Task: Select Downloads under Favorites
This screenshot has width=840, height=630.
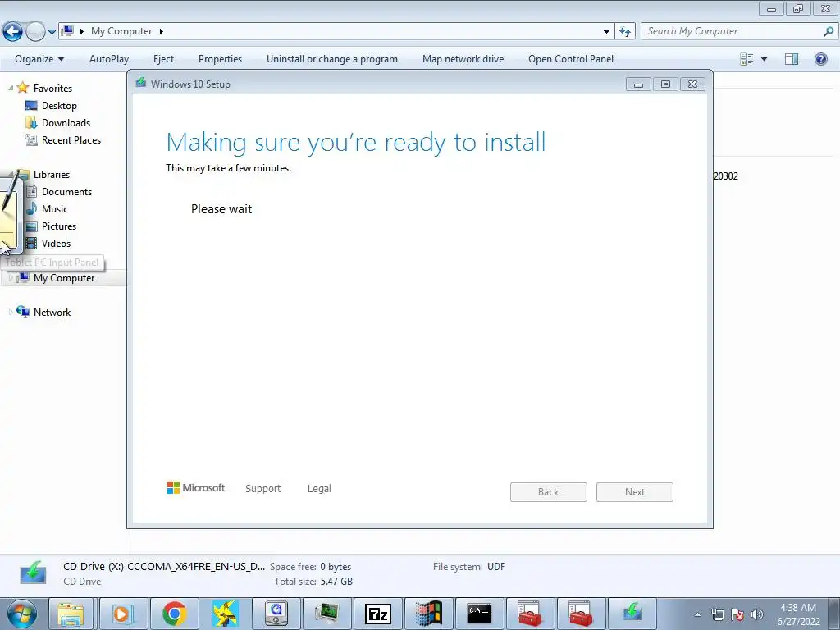Action: [x=66, y=123]
